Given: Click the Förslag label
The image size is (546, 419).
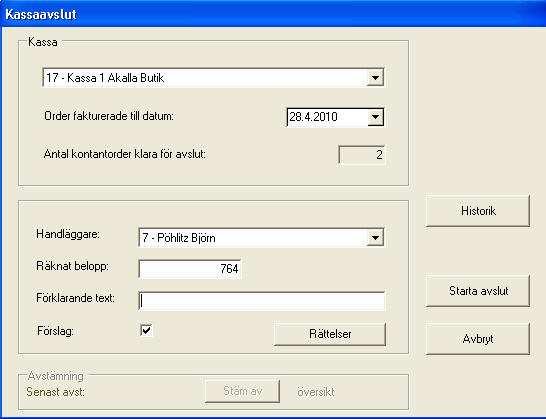Looking at the screenshot, I should click(x=55, y=331).
